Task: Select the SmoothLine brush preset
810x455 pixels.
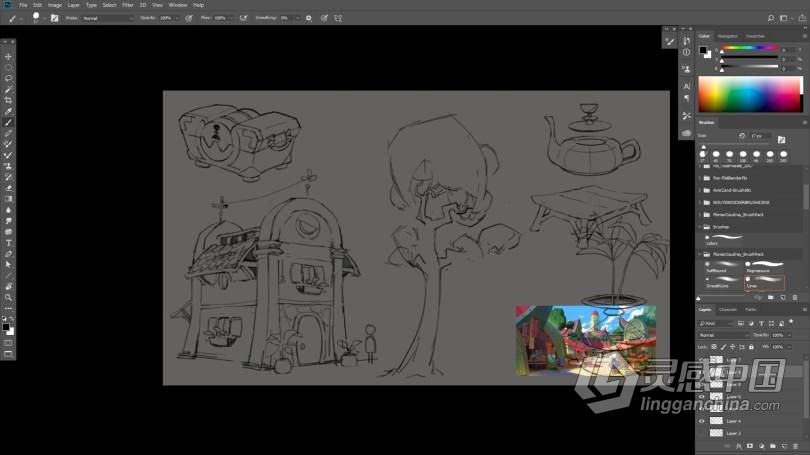Action: coord(722,282)
